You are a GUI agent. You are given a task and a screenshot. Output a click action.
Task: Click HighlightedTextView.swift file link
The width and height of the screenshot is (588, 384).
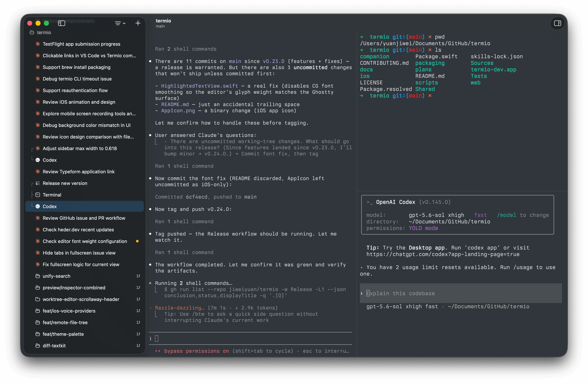coord(200,86)
